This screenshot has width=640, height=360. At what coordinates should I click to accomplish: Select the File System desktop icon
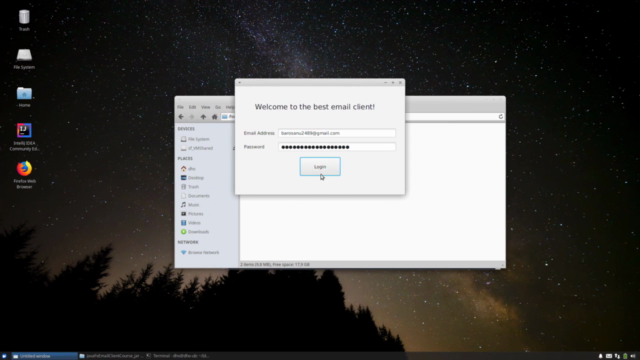click(24, 58)
